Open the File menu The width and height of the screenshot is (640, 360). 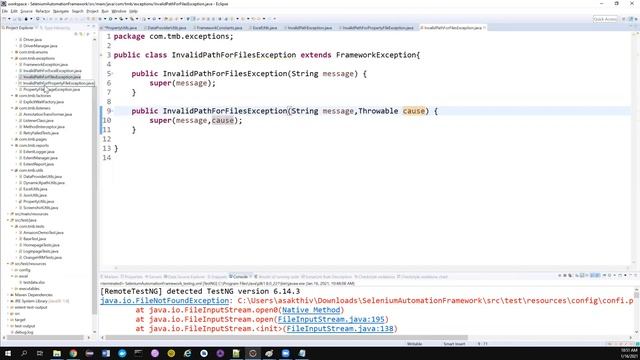4,11
